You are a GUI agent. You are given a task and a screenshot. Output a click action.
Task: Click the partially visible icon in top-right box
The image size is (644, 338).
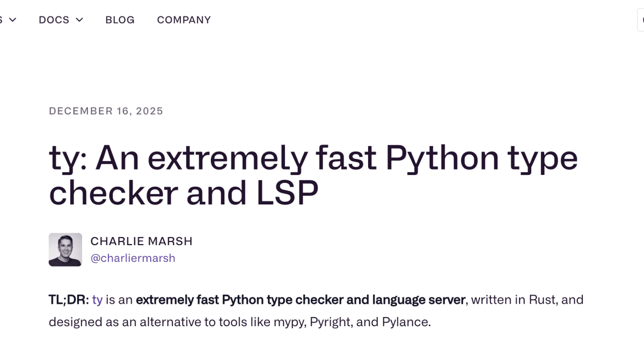pyautogui.click(x=642, y=20)
